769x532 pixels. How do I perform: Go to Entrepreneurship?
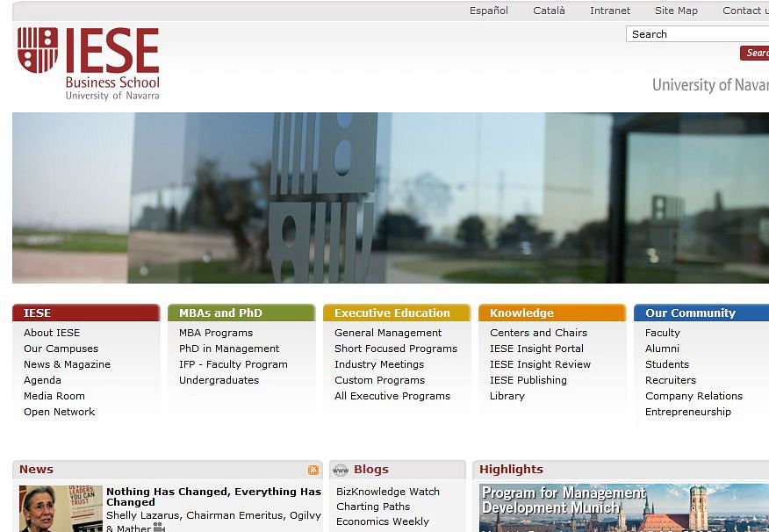pos(688,412)
